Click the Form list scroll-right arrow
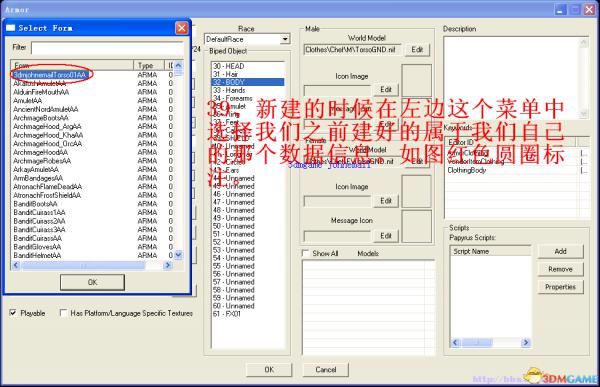Image resolution: width=600 pixels, height=387 pixels. pyautogui.click(x=168, y=265)
